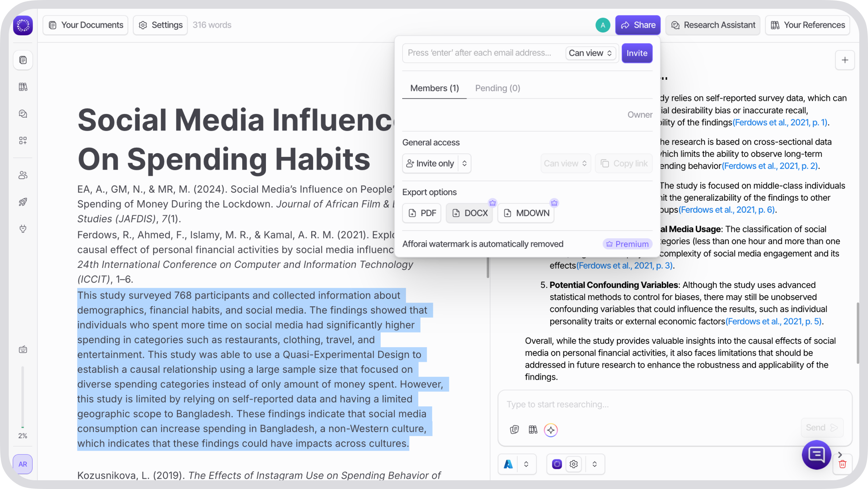Click the citation link 'Ferdows et al., 2021, p. 5'
This screenshot has height=489, width=868.
click(773, 321)
